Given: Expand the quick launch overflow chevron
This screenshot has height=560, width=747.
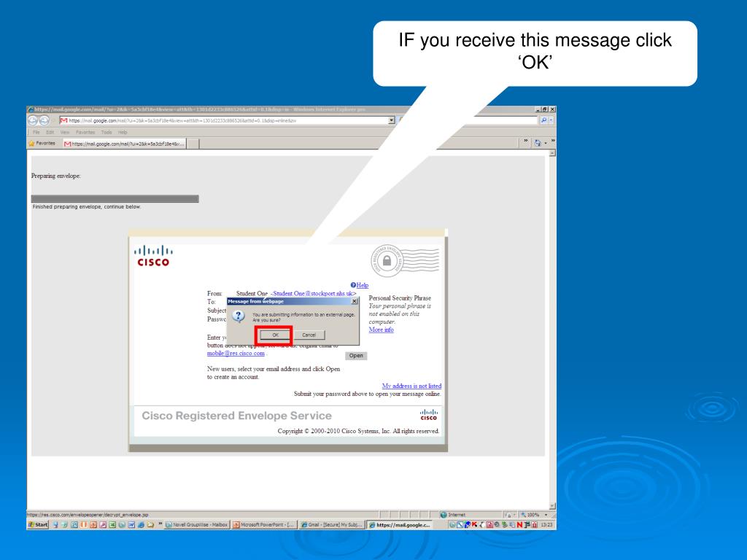Looking at the screenshot, I should coord(160,524).
